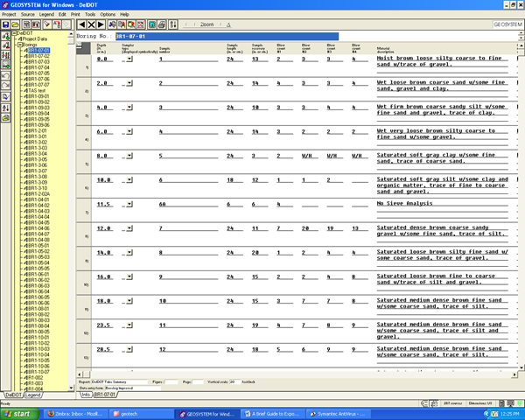The width and height of the screenshot is (525, 420).
Task: Open the sampler type dropdown at depth 0.0
Action: click(129, 59)
